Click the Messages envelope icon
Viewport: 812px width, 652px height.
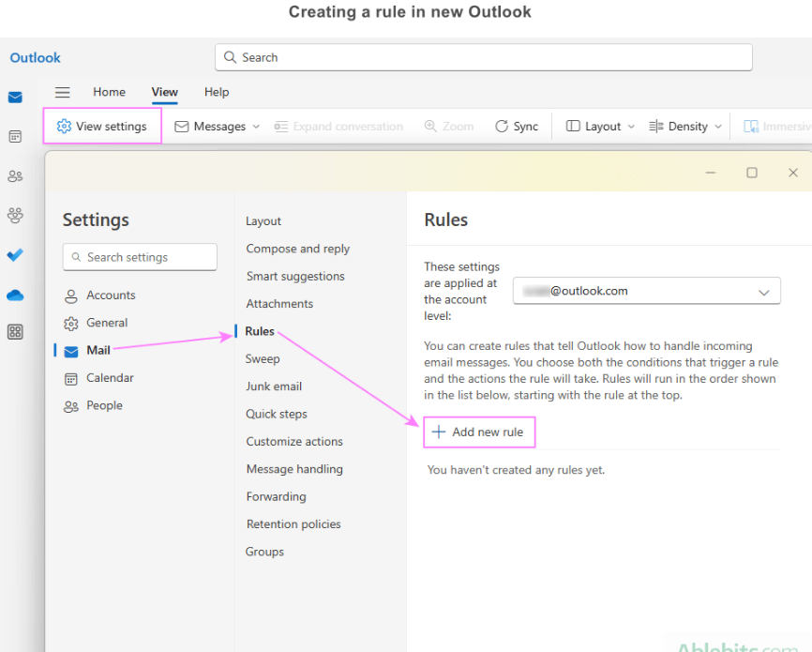(181, 127)
